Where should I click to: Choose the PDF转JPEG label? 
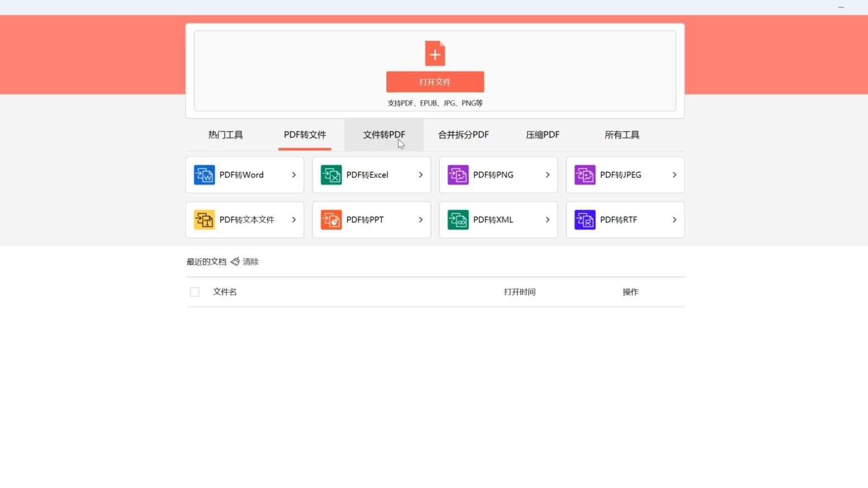[621, 175]
